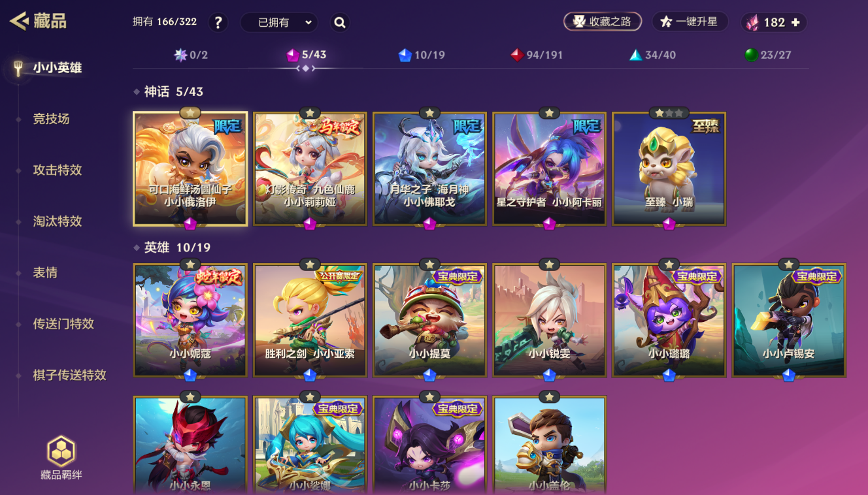Screen dimensions: 868x495
Task: Switch to the 竞技场 sidebar tab
Action: click(51, 119)
